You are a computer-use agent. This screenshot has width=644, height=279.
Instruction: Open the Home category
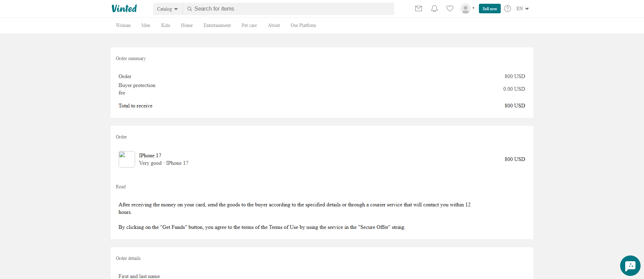click(187, 25)
